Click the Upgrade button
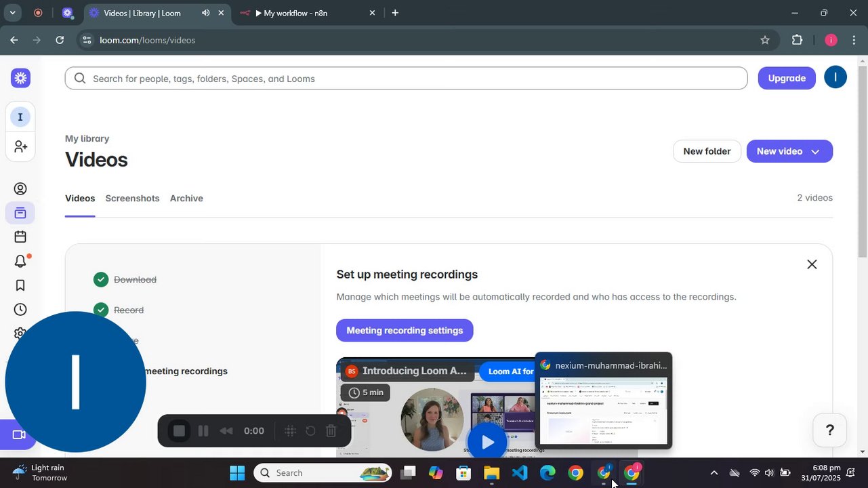 click(787, 78)
